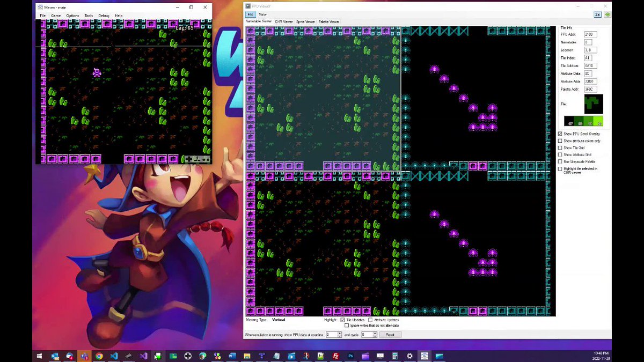Open Game menu in Mesen
644x362 pixels.
pos(56,16)
